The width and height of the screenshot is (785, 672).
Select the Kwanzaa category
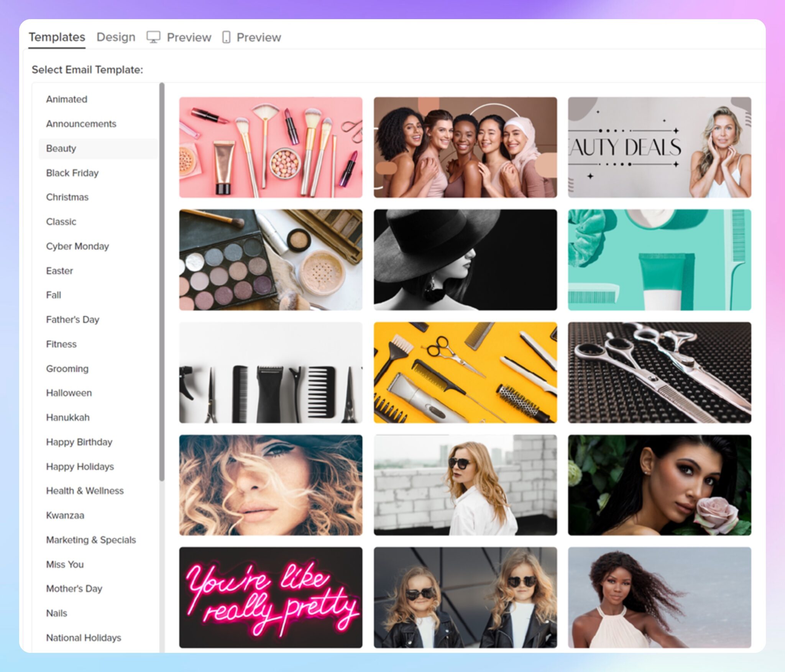pyautogui.click(x=65, y=515)
